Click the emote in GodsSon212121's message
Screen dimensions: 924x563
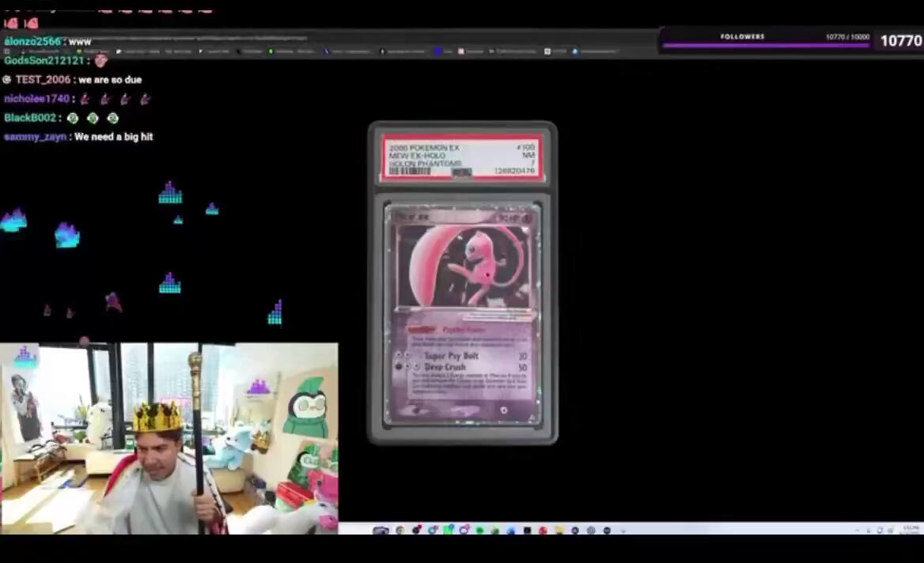(100, 61)
